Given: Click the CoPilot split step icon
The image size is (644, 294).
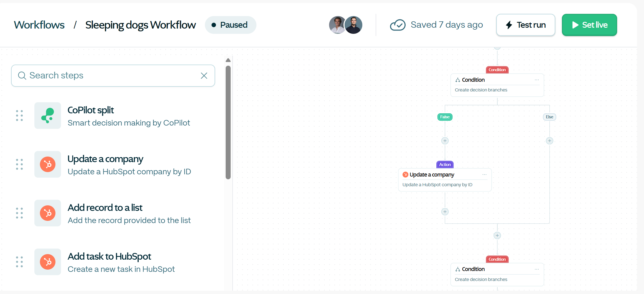Looking at the screenshot, I should coord(48,116).
